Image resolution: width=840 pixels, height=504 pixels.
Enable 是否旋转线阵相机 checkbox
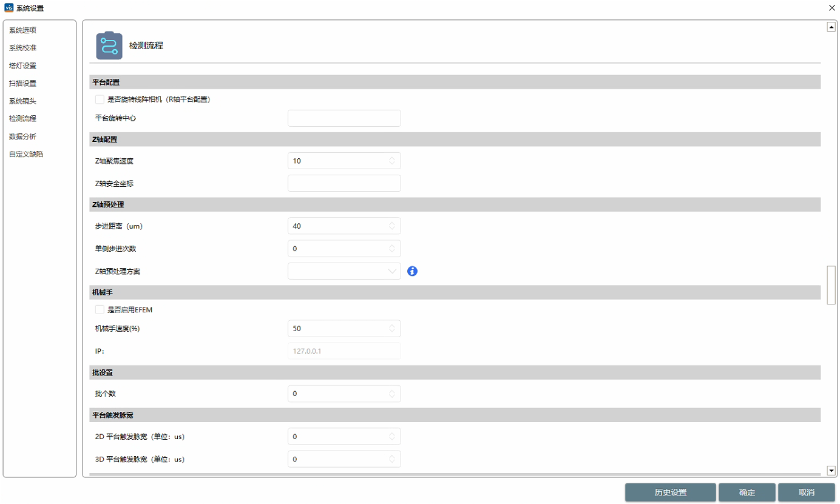100,99
